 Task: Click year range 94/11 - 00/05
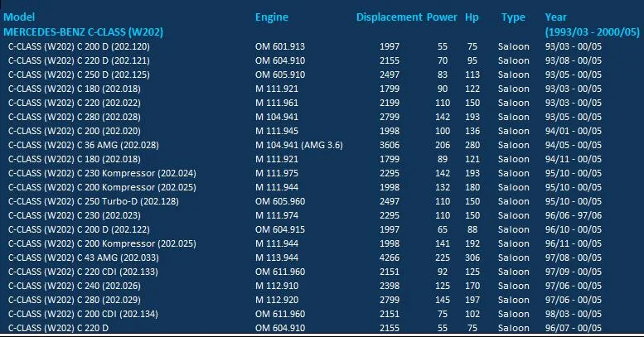pyautogui.click(x=574, y=159)
